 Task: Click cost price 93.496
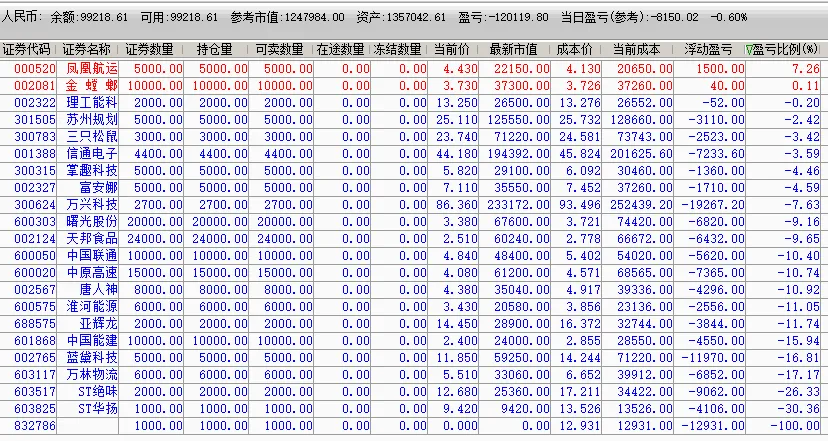(580, 205)
